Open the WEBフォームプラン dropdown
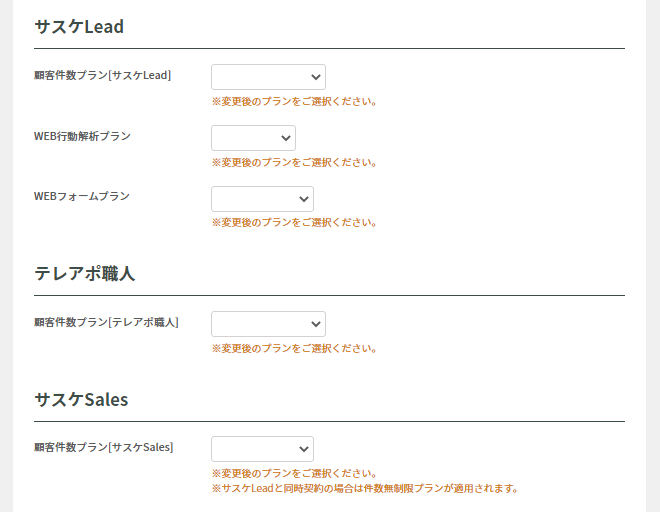The image size is (660, 512). click(x=262, y=199)
